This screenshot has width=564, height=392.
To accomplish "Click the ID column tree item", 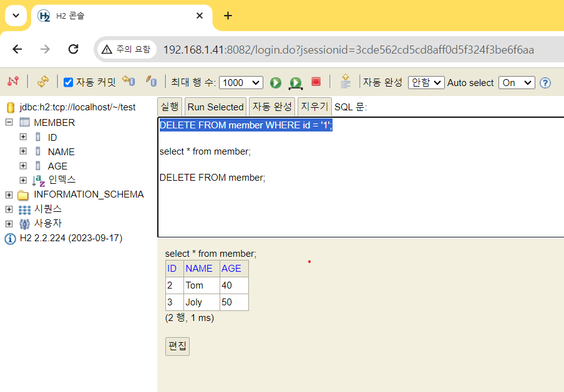I will (x=52, y=138).
